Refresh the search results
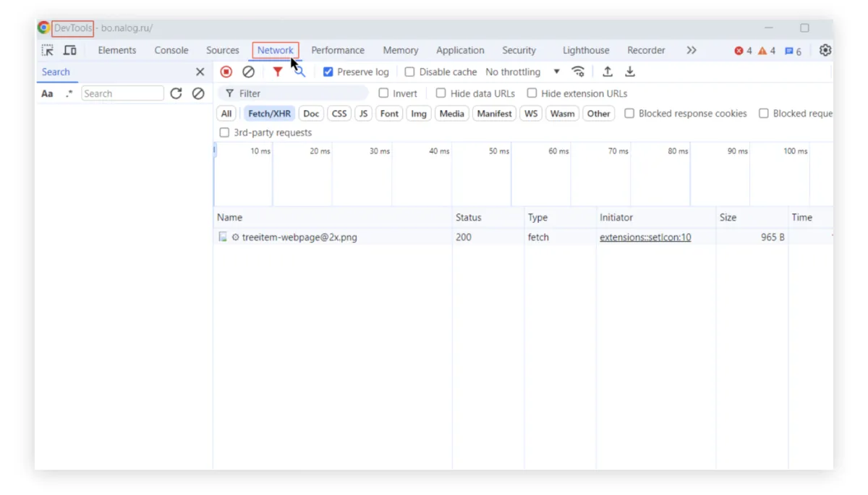The height and width of the screenshot is (495, 868). click(176, 93)
